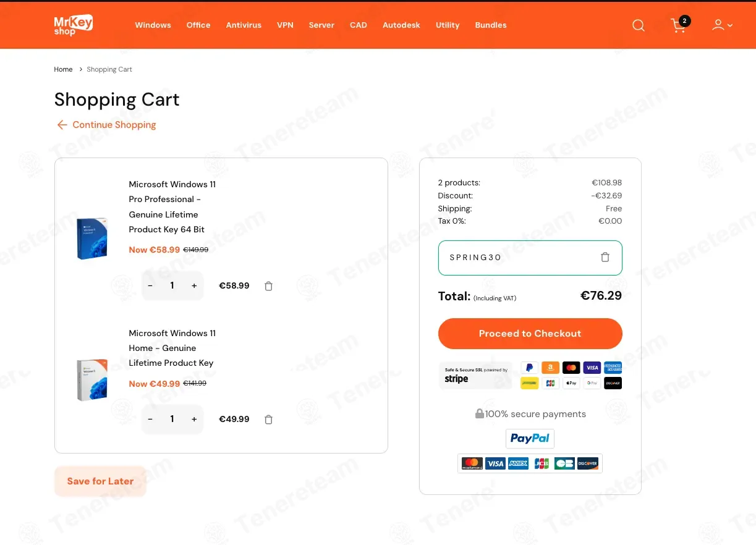
Task: Decrease quantity of Windows 11 Pro
Action: [x=150, y=285]
